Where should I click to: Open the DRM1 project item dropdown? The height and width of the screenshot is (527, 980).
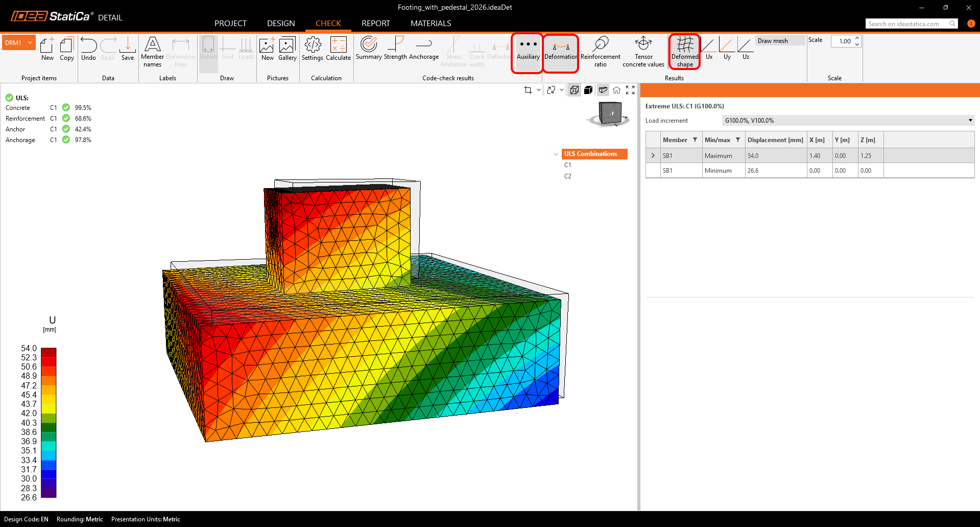pyautogui.click(x=30, y=43)
